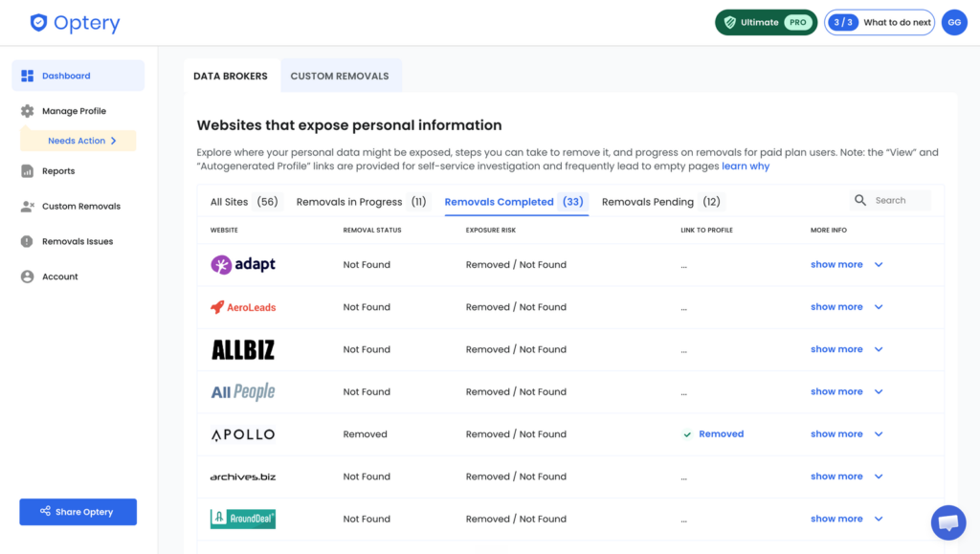980x554 pixels.
Task: Click the Reports chart icon
Action: point(27,170)
